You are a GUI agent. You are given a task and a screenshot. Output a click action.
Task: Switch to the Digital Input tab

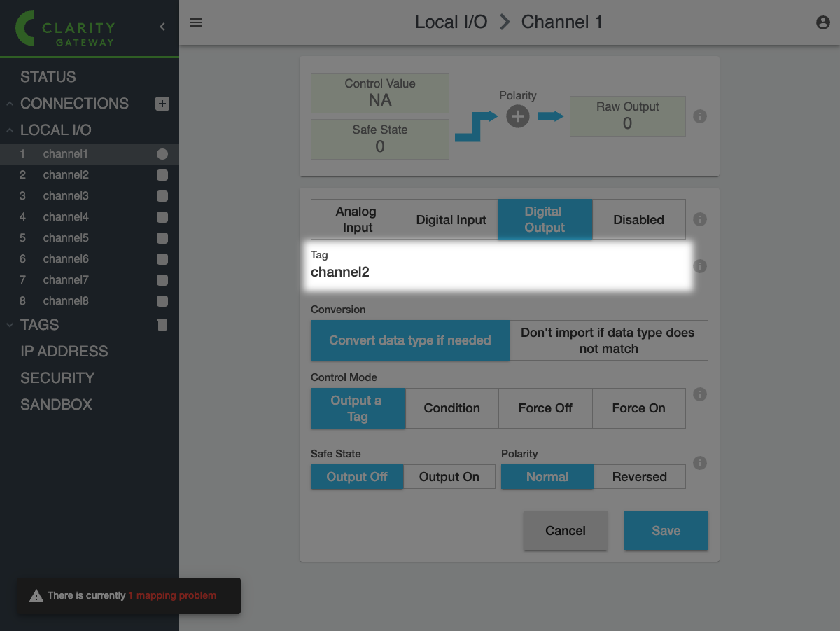tap(451, 220)
